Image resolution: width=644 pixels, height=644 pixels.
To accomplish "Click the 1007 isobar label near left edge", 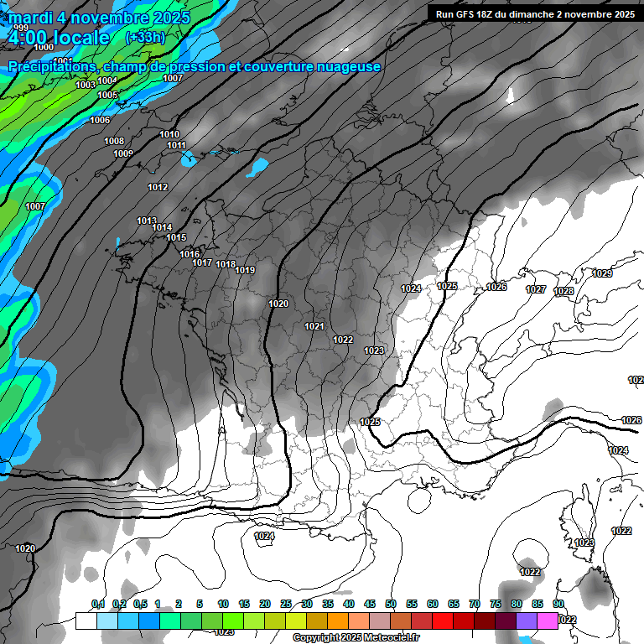I will (34, 206).
